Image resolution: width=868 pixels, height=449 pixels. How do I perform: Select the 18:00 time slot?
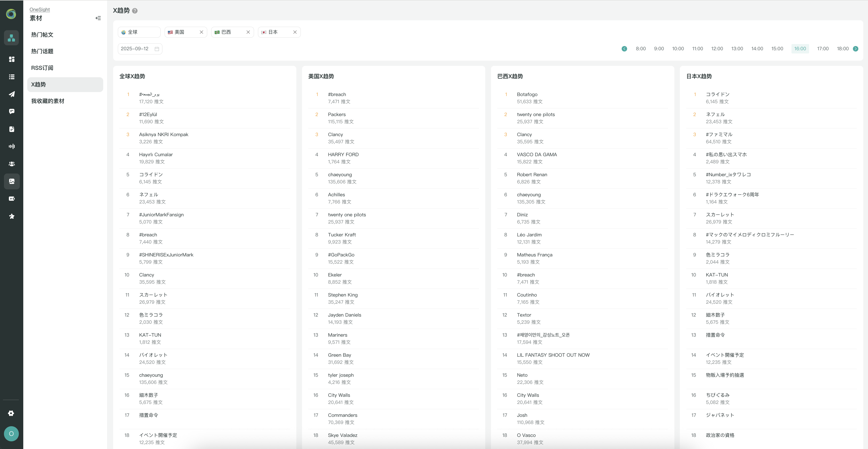[842, 49]
